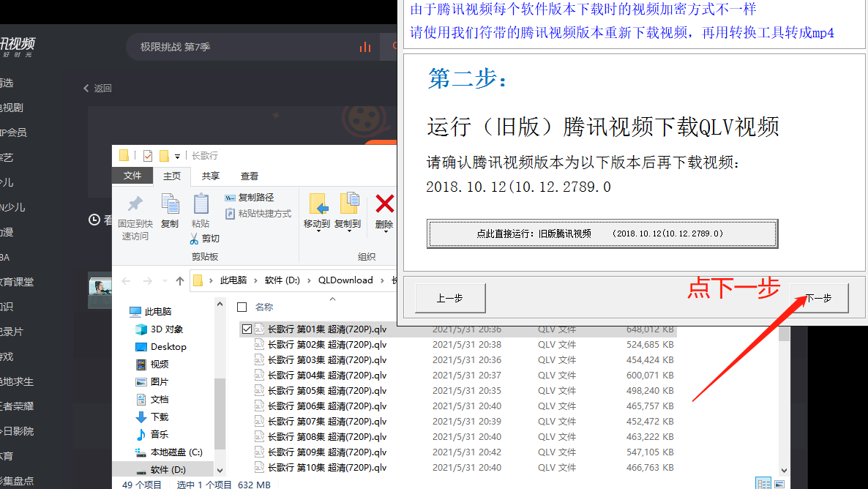Click the navigation pane scrollbar down arrow
The width and height of the screenshot is (868, 489).
[220, 471]
